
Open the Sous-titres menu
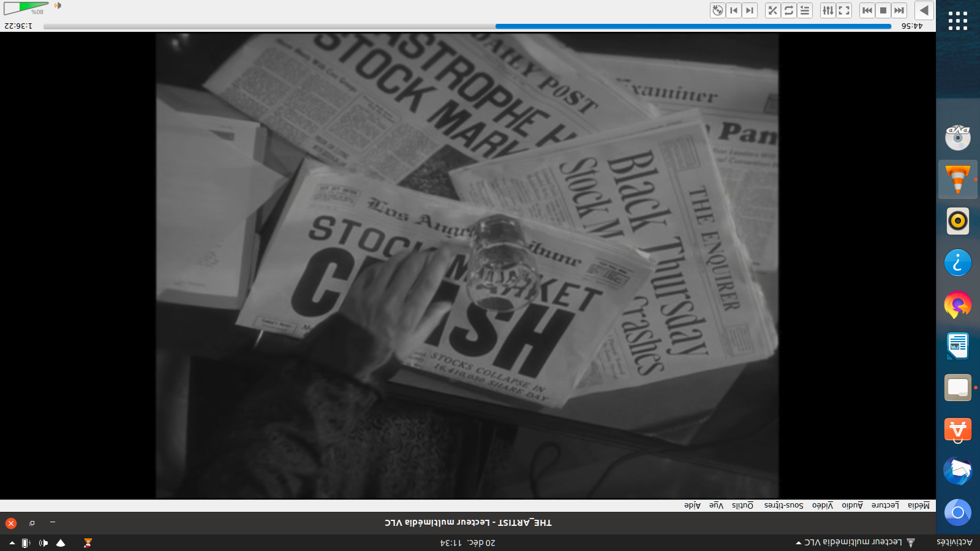(x=783, y=505)
